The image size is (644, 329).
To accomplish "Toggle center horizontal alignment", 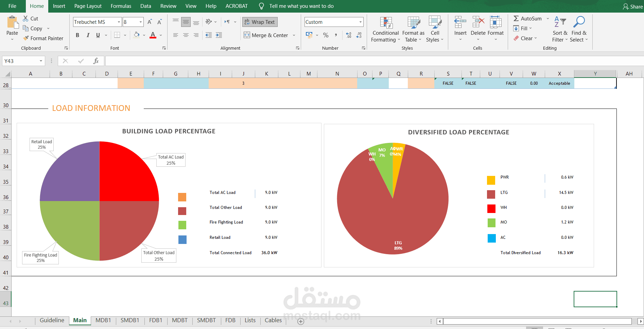I will (x=186, y=35).
